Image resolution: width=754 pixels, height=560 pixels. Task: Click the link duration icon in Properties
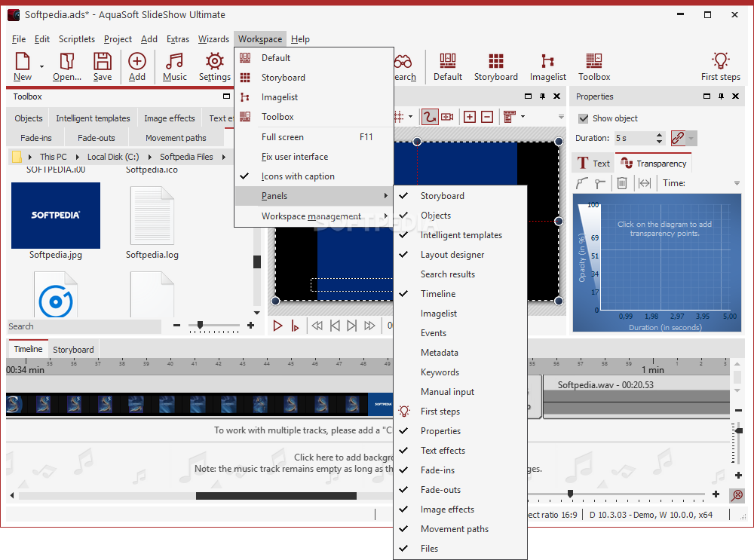677,138
